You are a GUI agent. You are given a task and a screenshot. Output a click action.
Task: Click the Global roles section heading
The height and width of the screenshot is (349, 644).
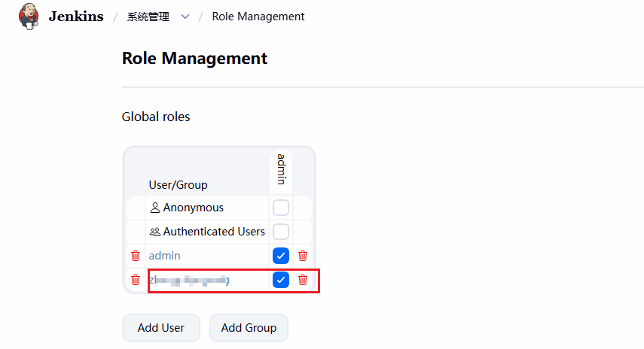pos(156,117)
